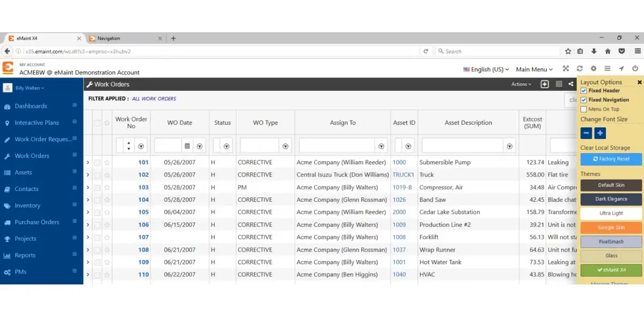Viewport: 644px width, 322px height.
Task: Click the gray square icon in Work Orders bar
Action: point(559,84)
